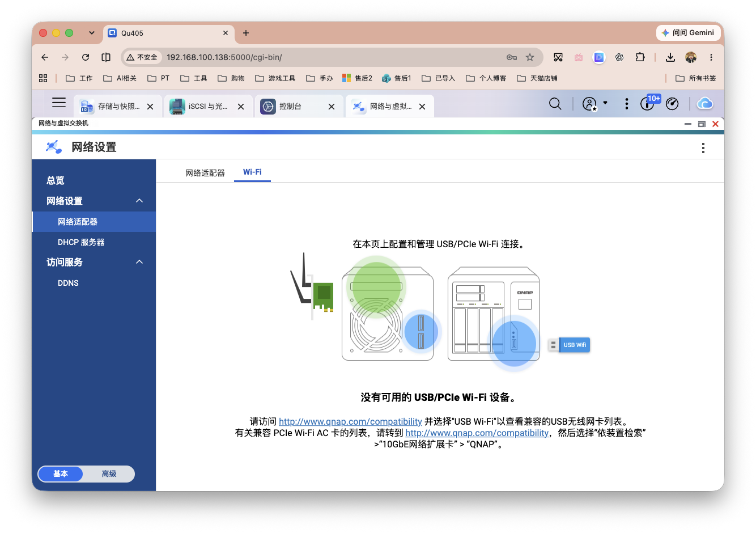Open the 工作 bookmarks folder
This screenshot has height=533, width=756.
coord(79,78)
